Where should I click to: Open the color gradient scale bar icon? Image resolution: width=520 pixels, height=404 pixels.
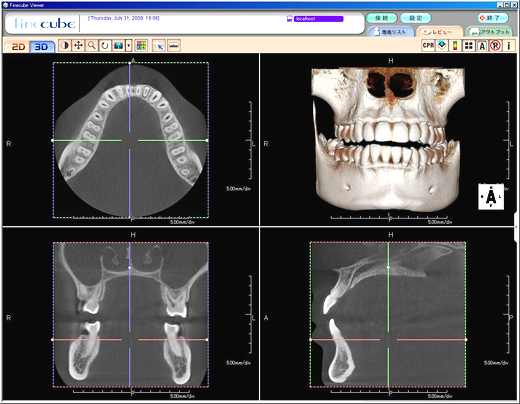[x=455, y=45]
